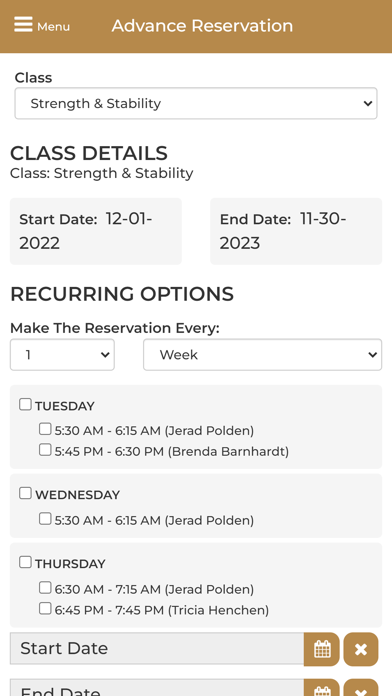Select Thursday 6:45 PM Tricia Henchen slot
The height and width of the screenshot is (696, 392).
tap(45, 609)
